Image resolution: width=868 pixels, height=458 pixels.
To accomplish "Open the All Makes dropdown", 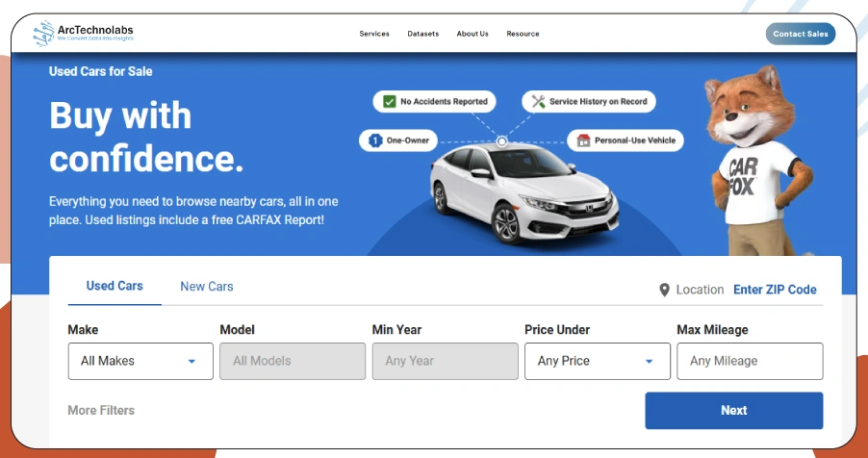I will 140,361.
